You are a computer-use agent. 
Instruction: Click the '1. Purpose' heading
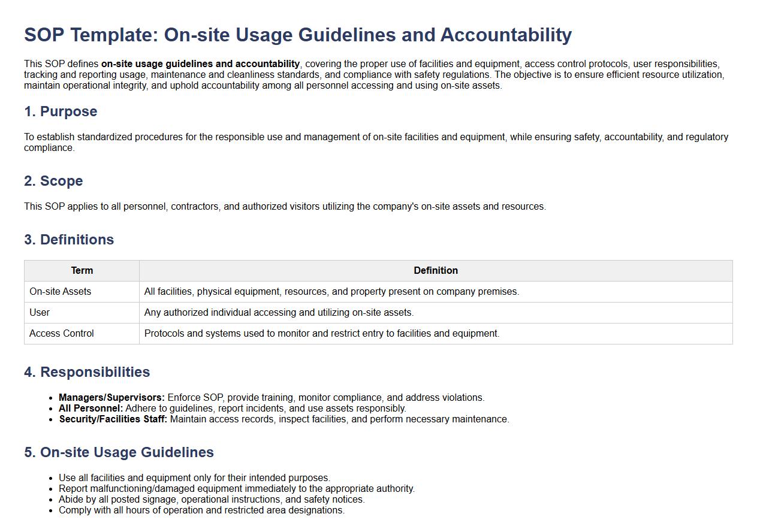[x=61, y=111]
